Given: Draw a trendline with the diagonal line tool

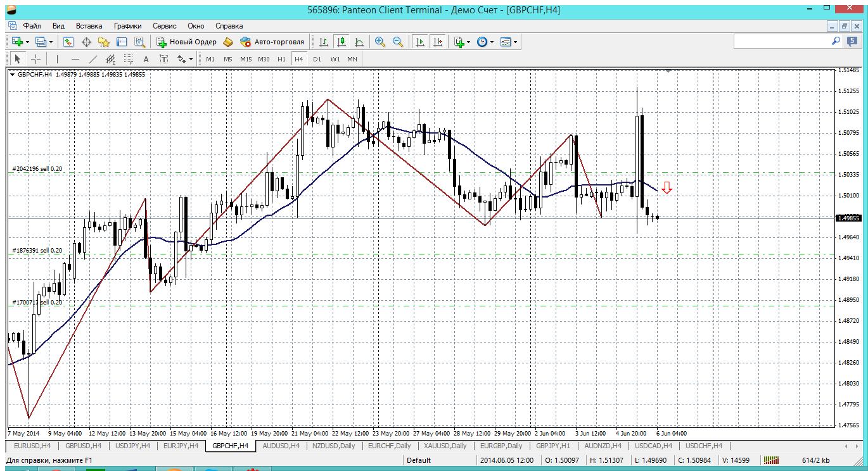Looking at the screenshot, I should pyautogui.click(x=93, y=59).
